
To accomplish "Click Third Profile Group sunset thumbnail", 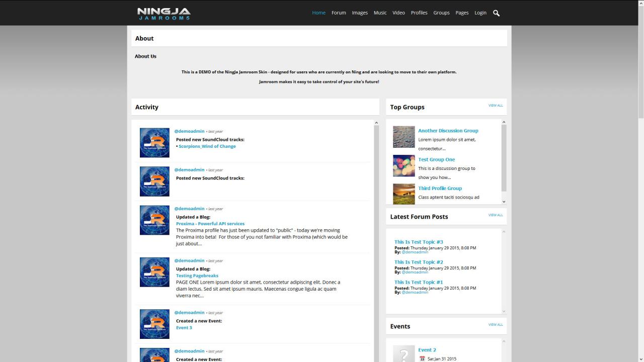I will coord(404,194).
